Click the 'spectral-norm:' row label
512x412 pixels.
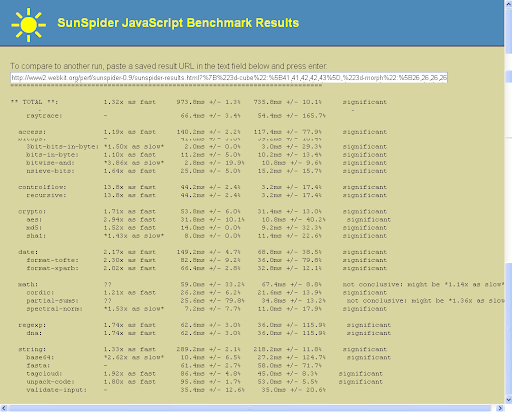[54, 309]
